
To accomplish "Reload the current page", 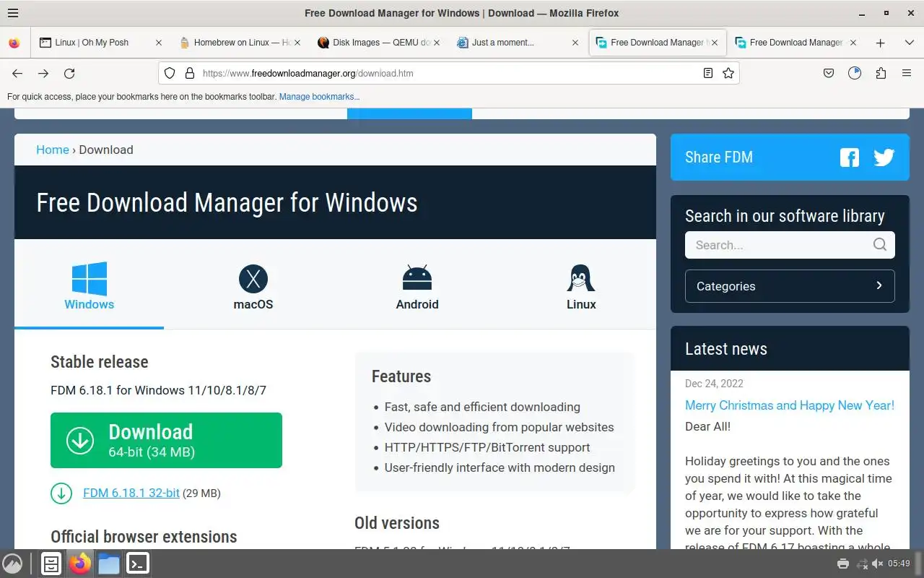I will click(69, 73).
